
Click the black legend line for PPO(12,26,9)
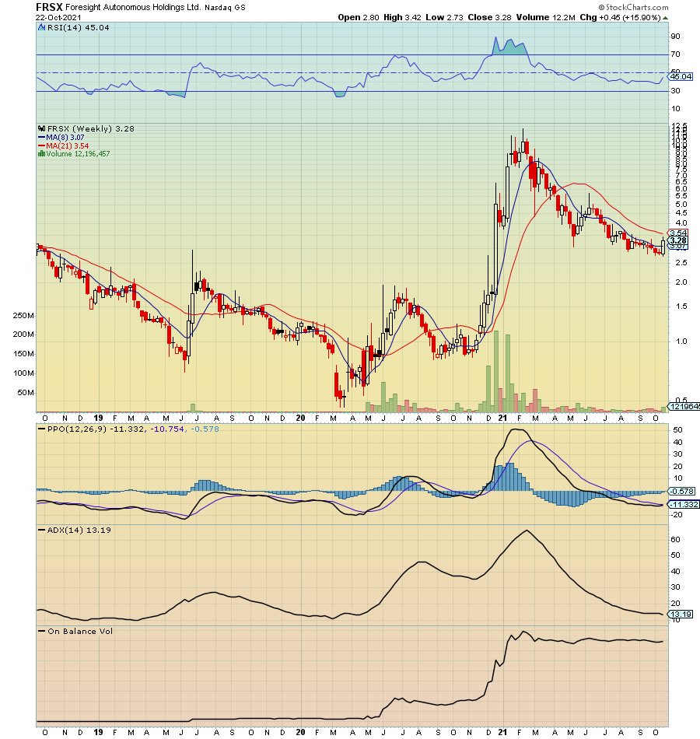click(x=41, y=429)
